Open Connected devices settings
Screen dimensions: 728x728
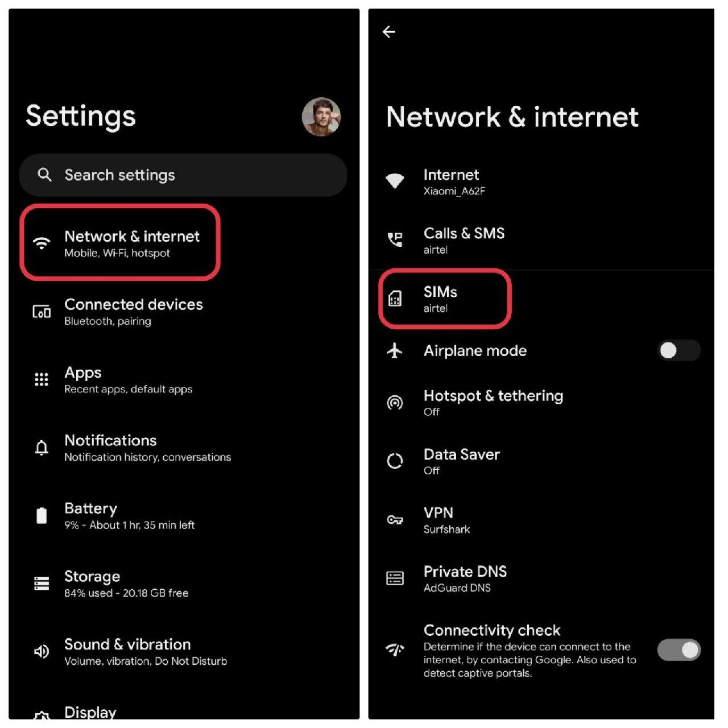pos(184,312)
